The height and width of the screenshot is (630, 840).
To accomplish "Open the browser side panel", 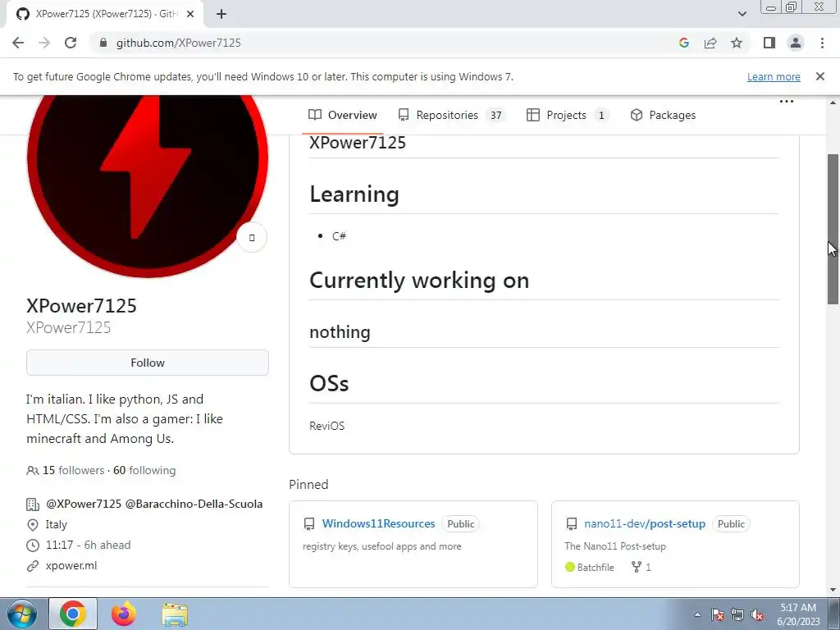I will pos(769,43).
